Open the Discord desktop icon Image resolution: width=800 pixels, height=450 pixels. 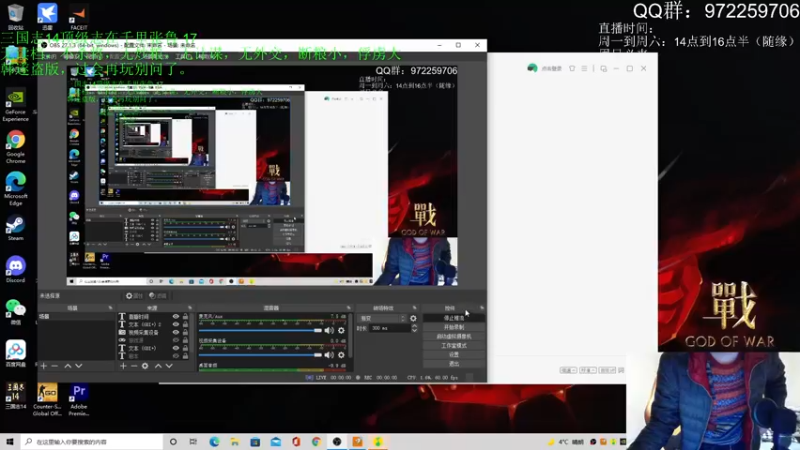click(x=15, y=269)
